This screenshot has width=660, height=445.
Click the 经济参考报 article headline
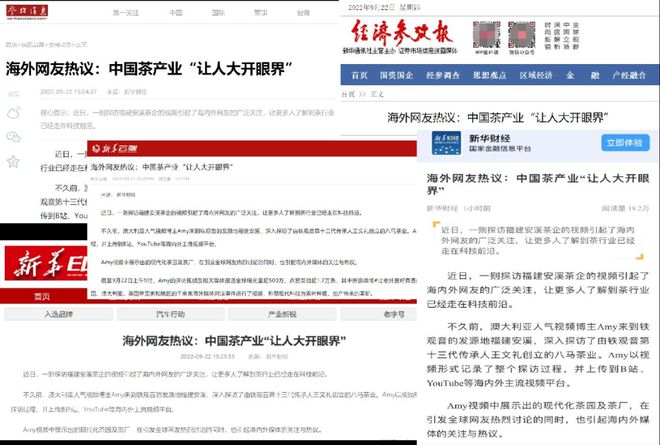tap(498, 117)
